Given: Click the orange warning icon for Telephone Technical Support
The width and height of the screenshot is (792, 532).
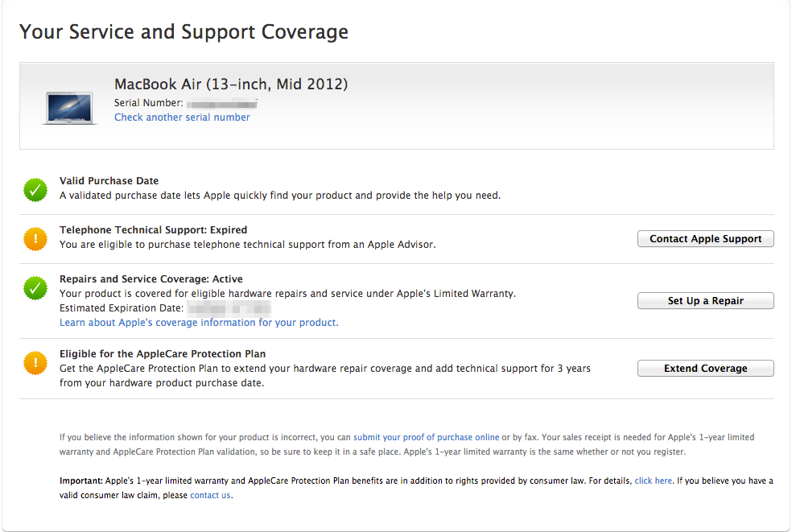Looking at the screenshot, I should pos(35,239).
